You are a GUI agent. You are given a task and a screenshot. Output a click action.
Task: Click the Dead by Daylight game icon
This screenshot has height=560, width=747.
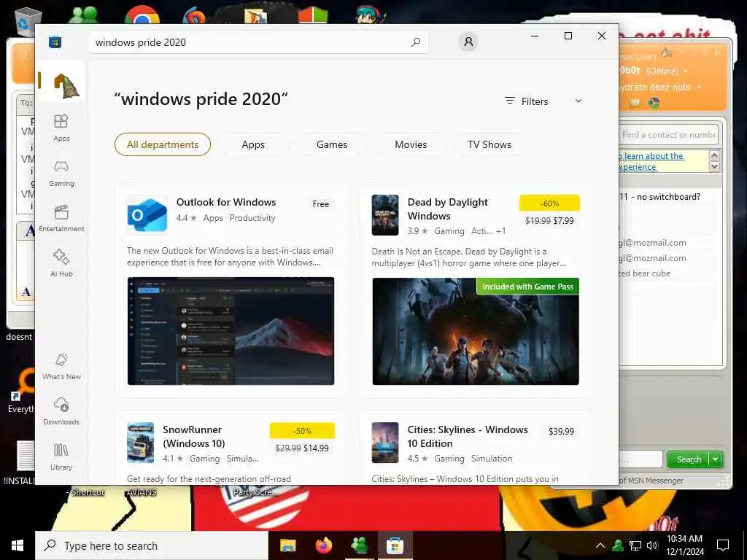(385, 215)
